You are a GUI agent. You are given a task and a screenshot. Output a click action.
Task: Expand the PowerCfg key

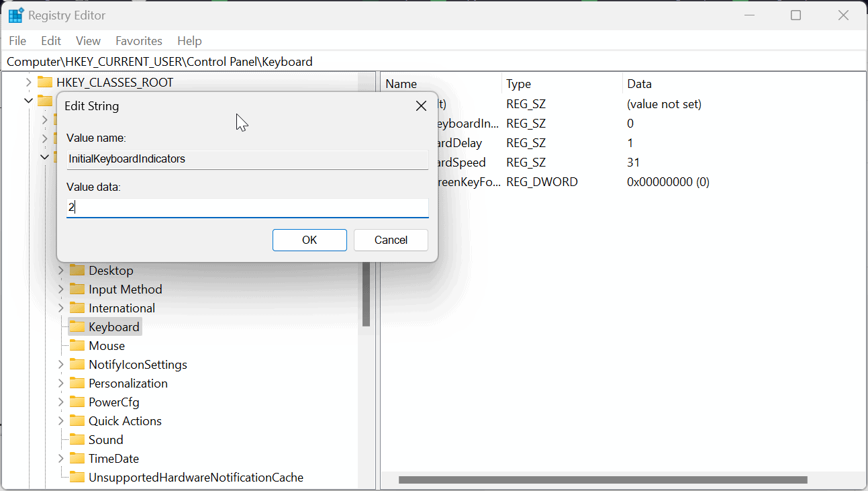coord(60,402)
